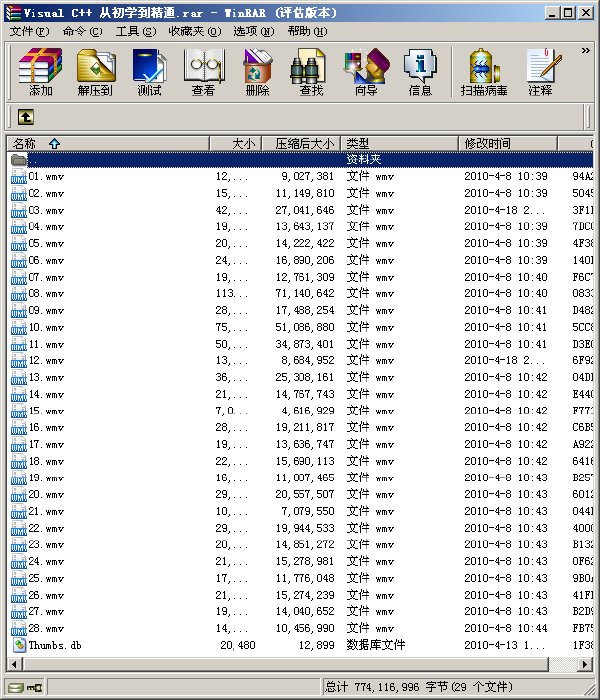The image size is (600, 700).
Task: Select file 05.wmv
Action: (x=301, y=243)
